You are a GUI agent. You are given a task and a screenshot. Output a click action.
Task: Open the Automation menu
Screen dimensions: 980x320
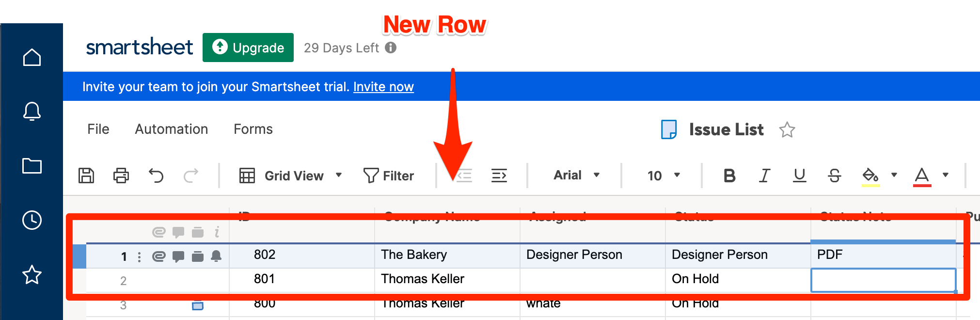click(172, 129)
